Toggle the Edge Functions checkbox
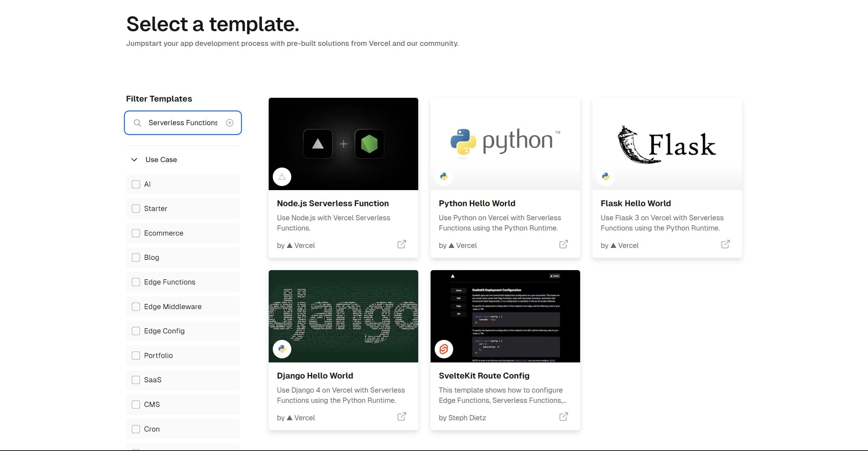Image resolution: width=868 pixels, height=451 pixels. pyautogui.click(x=136, y=282)
